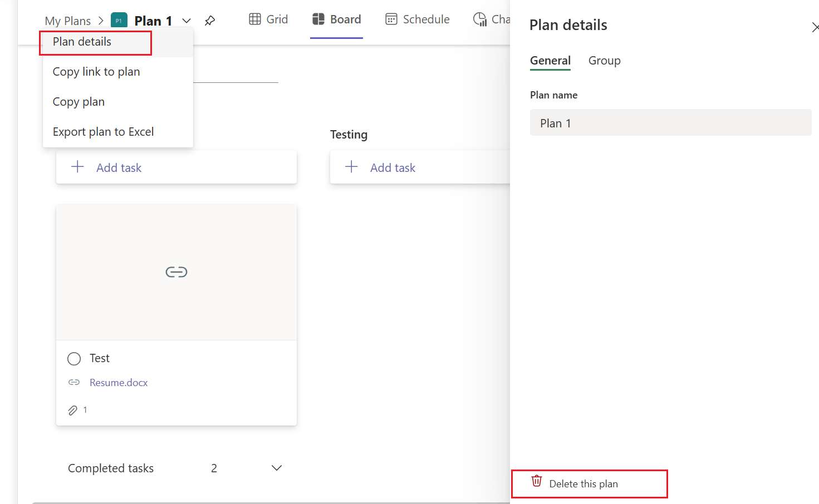The height and width of the screenshot is (504, 819).
Task: Switch to Grid view
Action: pos(268,19)
